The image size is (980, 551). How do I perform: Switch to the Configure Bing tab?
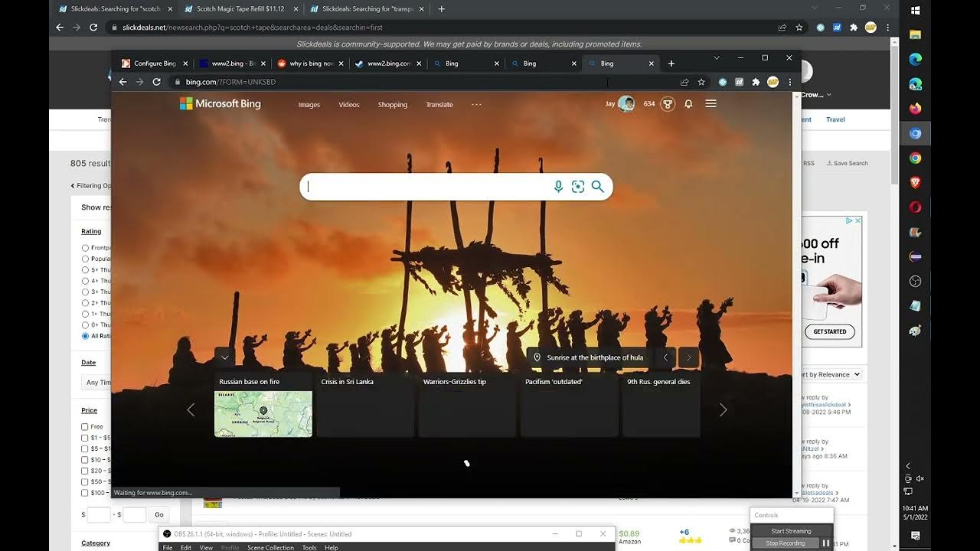[x=154, y=64]
